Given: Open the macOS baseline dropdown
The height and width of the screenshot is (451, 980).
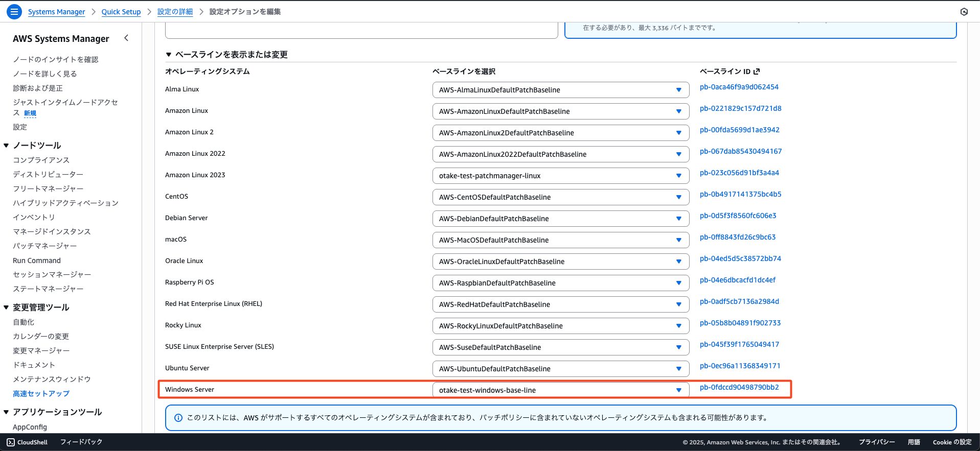Looking at the screenshot, I should click(x=560, y=240).
